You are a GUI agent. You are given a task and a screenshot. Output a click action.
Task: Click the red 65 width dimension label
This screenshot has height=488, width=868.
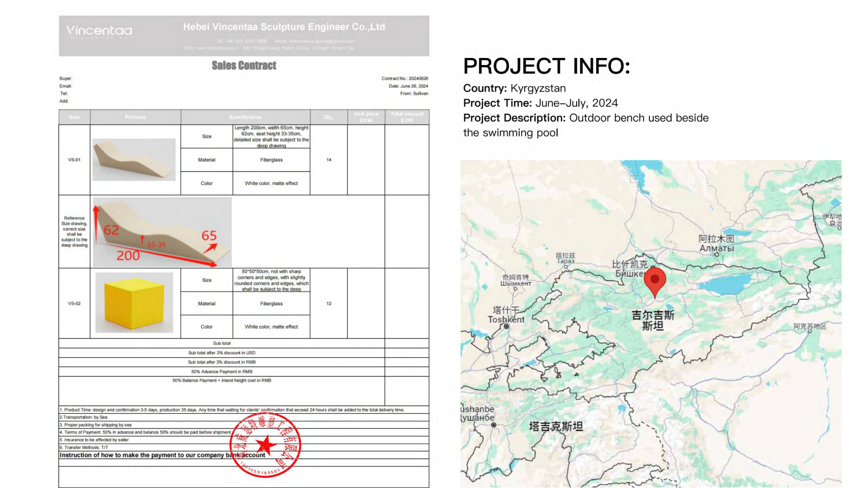click(x=209, y=236)
